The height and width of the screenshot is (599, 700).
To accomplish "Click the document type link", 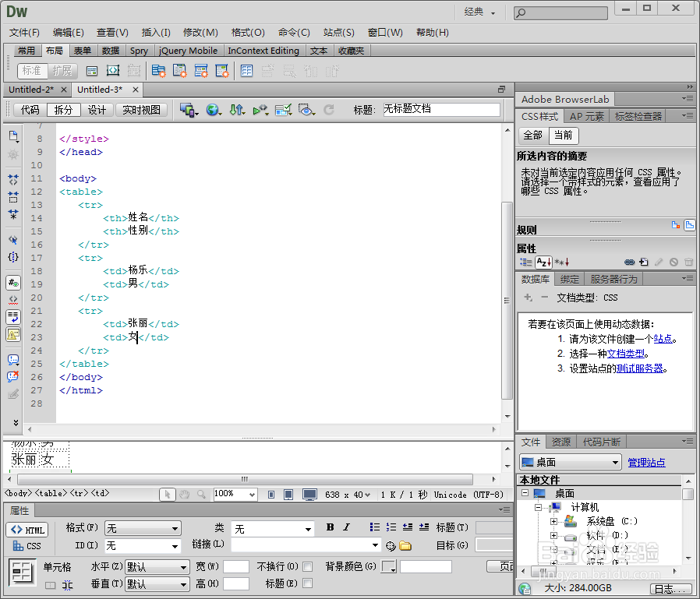I will (x=625, y=354).
